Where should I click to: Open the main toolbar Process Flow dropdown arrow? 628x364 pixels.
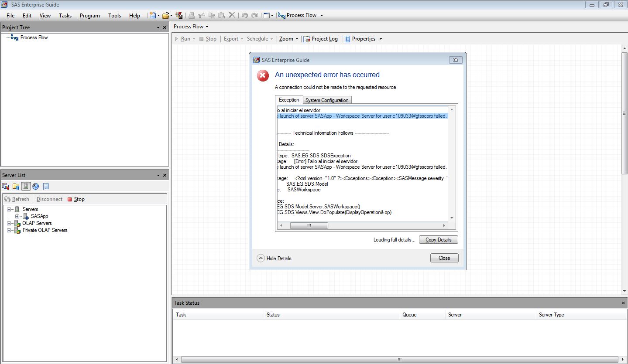click(x=322, y=15)
